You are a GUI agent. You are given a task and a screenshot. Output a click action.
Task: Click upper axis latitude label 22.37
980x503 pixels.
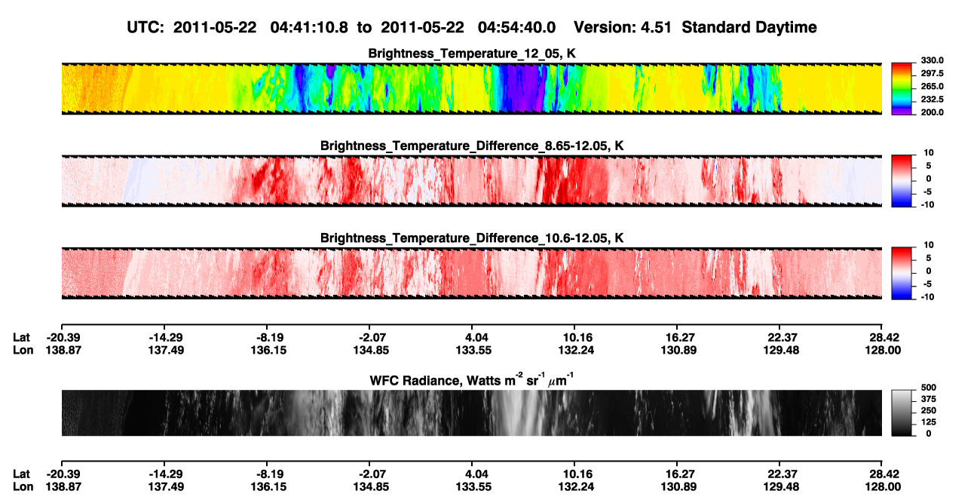click(780, 337)
